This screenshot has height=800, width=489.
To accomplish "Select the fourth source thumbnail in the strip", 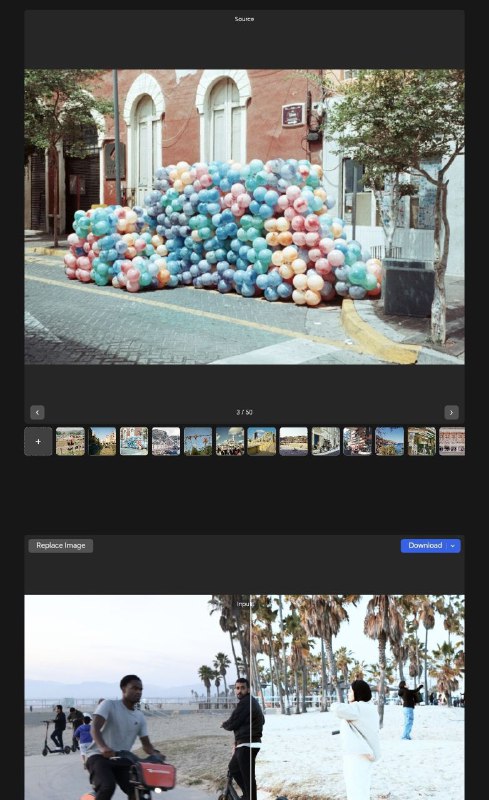I will point(166,441).
